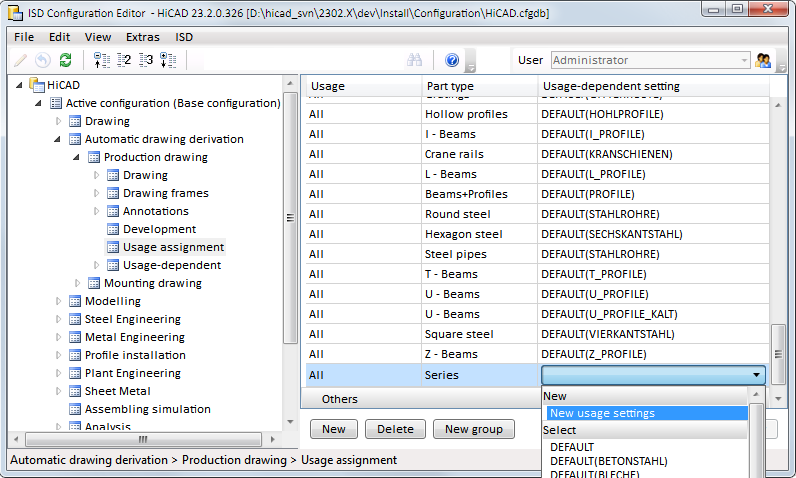Click the Hexagon steel part type cell
Image resolution: width=796 pixels, height=478 pixels.
click(x=479, y=234)
